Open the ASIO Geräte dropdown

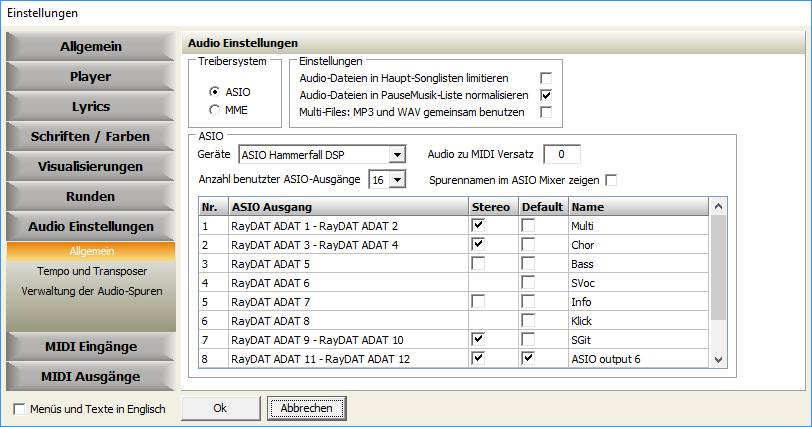coord(397,154)
